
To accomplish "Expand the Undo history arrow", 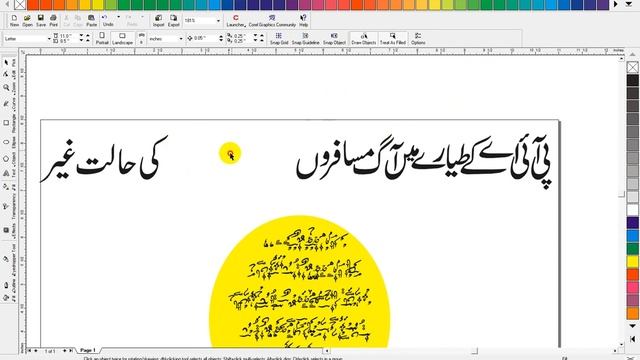I will [x=118, y=18].
